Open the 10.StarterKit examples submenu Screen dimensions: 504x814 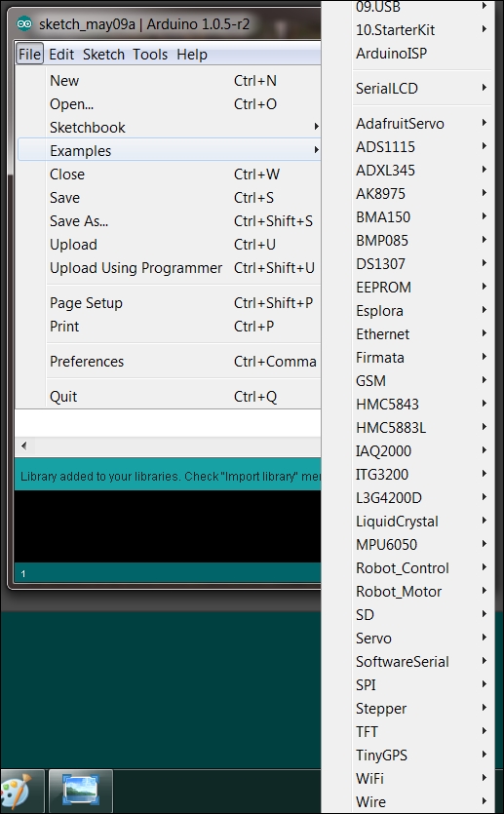coord(421,30)
